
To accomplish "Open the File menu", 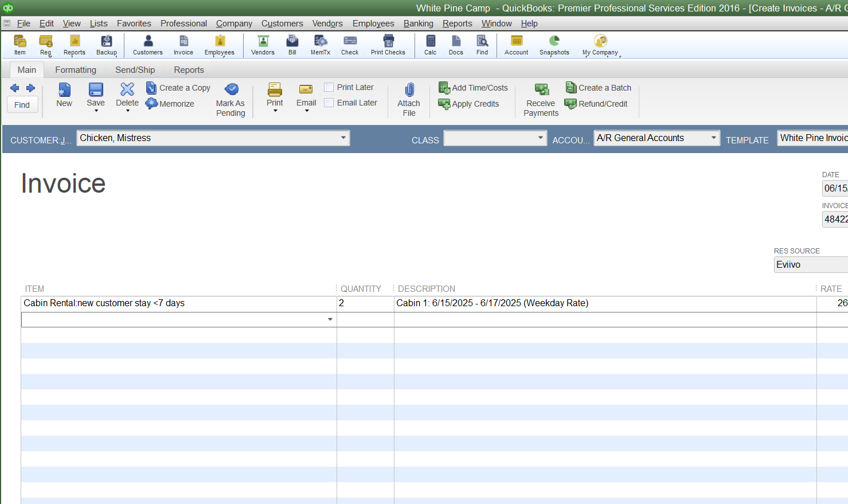I will [24, 24].
